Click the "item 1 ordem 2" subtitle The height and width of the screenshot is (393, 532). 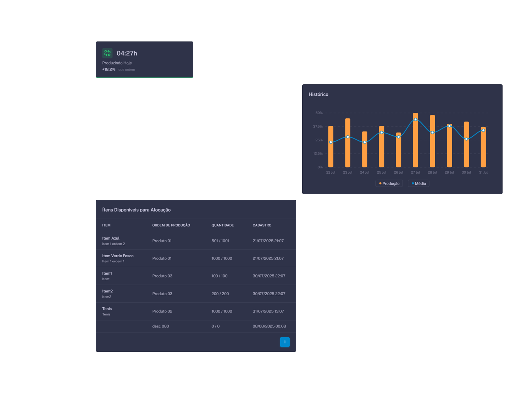tap(113, 244)
